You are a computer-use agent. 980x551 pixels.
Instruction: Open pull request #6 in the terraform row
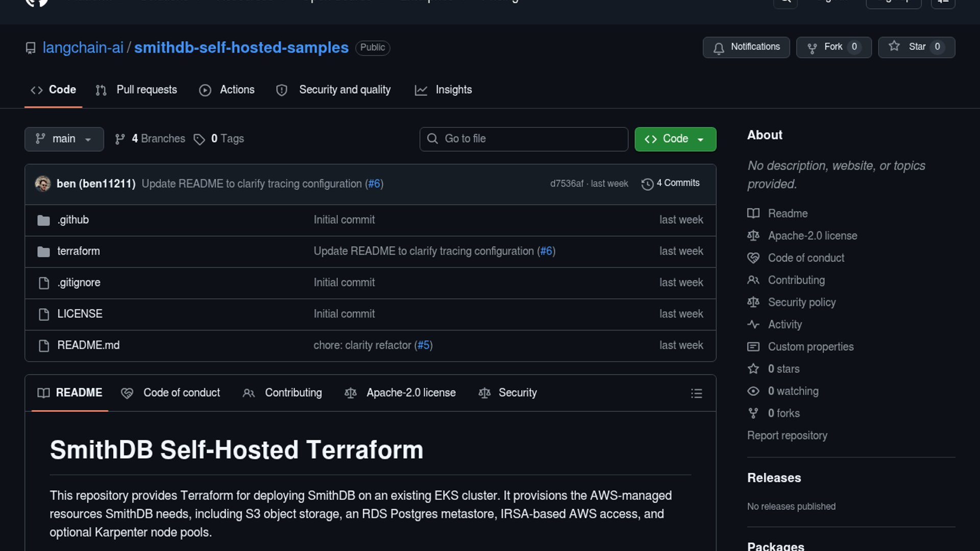pos(546,251)
